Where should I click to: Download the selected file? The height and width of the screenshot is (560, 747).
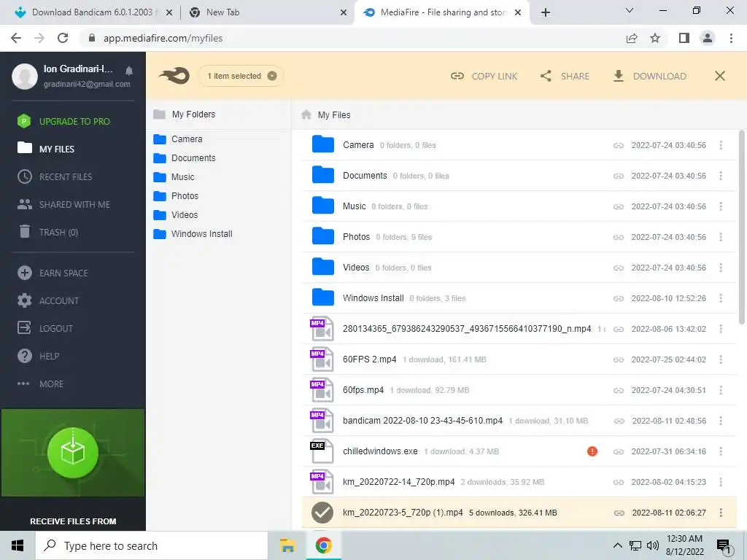pos(649,76)
